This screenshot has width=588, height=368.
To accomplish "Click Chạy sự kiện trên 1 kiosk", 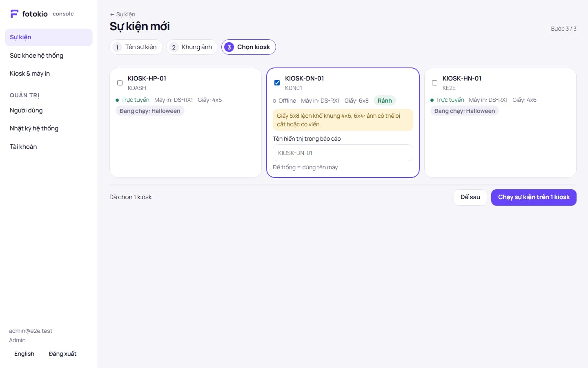I will click(534, 197).
